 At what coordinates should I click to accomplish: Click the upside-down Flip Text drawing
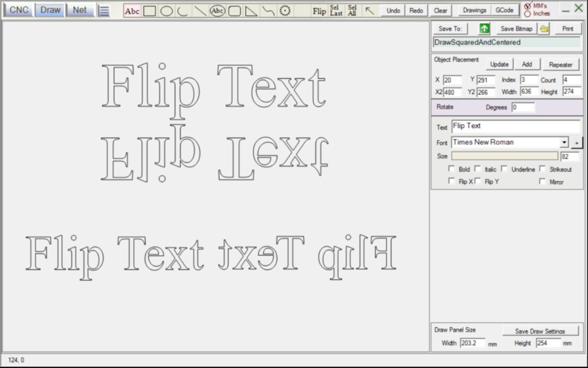click(x=214, y=154)
